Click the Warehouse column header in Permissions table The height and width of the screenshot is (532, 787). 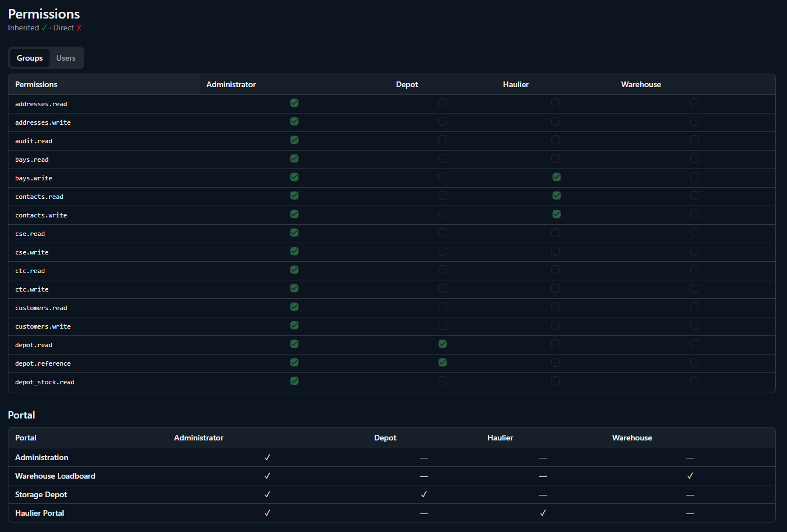(641, 84)
